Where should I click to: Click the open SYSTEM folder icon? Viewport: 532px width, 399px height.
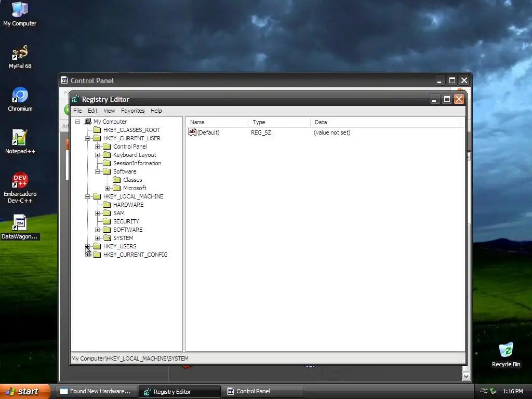[107, 238]
